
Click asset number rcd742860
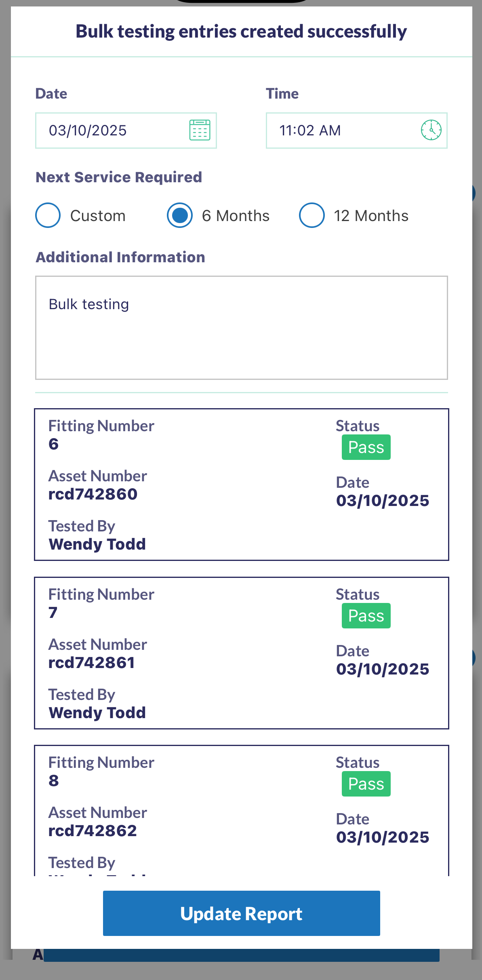pos(93,494)
